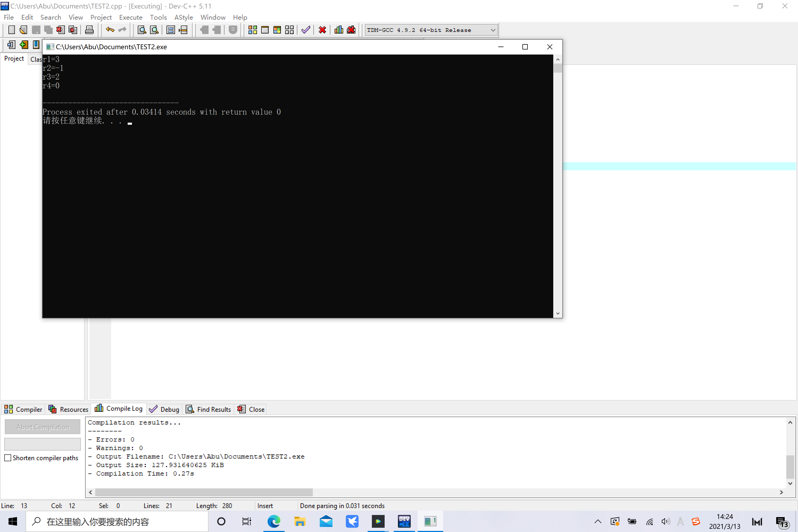Click the Print icon in toolbar
798x532 pixels.
point(89,30)
